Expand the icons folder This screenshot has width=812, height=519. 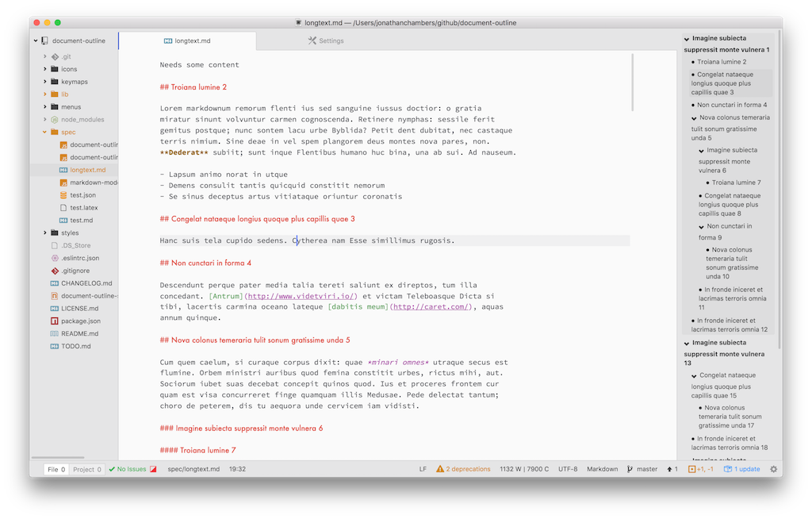(x=45, y=69)
